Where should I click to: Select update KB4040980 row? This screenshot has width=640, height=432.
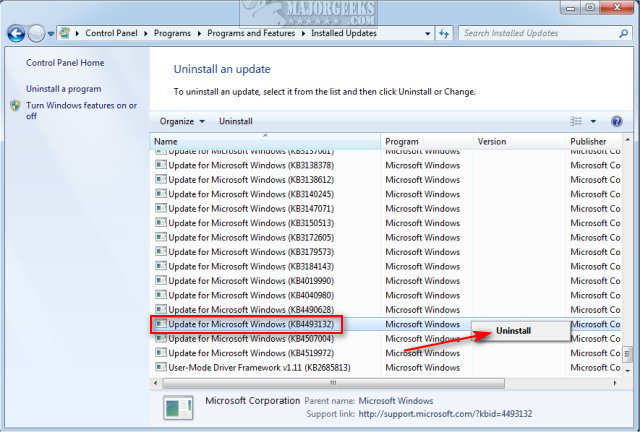387,295
